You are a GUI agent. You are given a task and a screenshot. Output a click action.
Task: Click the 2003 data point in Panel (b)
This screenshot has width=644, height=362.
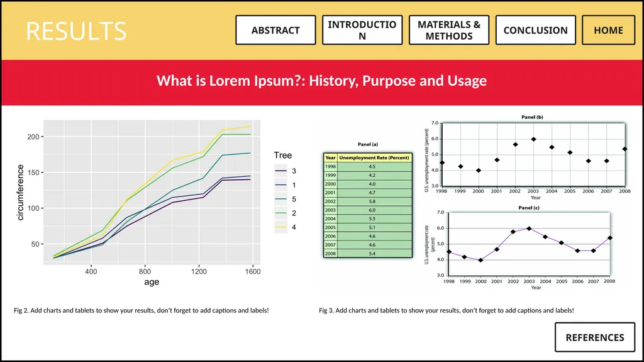[x=533, y=140]
